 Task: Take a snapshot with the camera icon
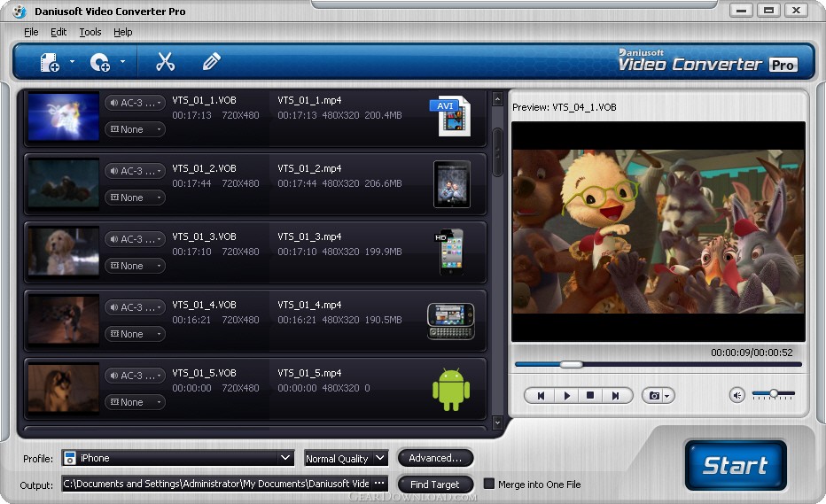click(654, 396)
